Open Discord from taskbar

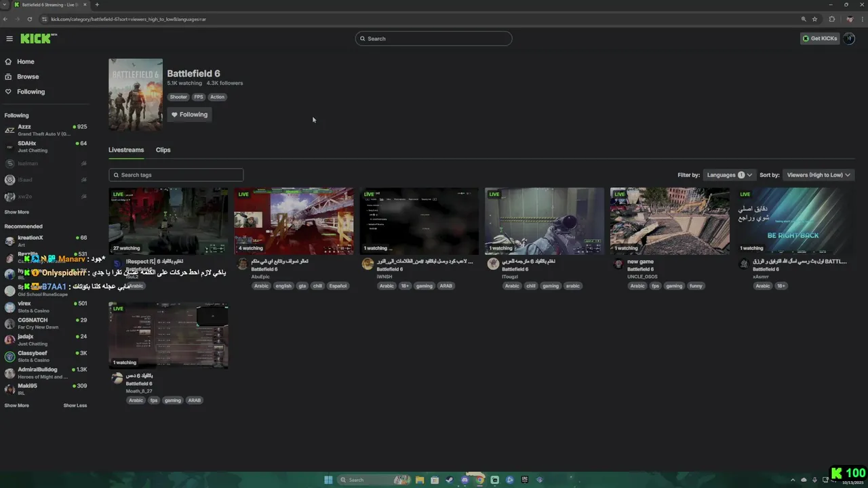(465, 480)
